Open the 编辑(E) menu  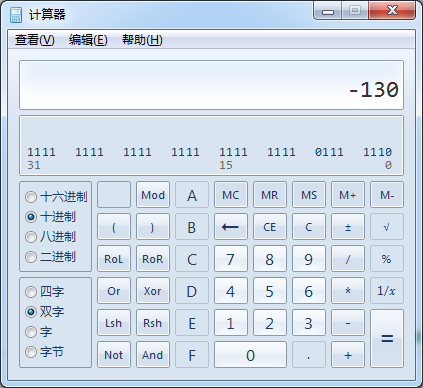(x=88, y=40)
